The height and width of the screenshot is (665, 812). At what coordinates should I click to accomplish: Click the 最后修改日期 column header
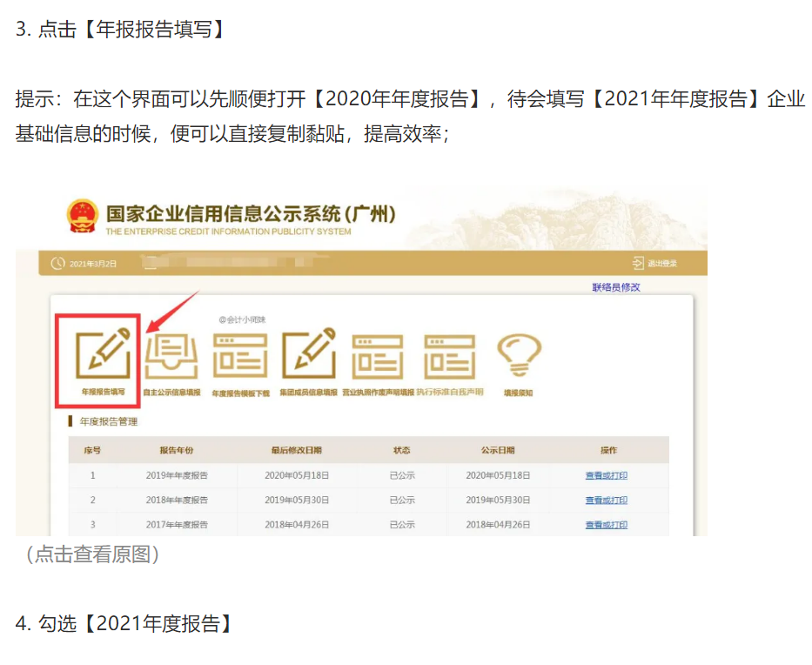tap(297, 450)
